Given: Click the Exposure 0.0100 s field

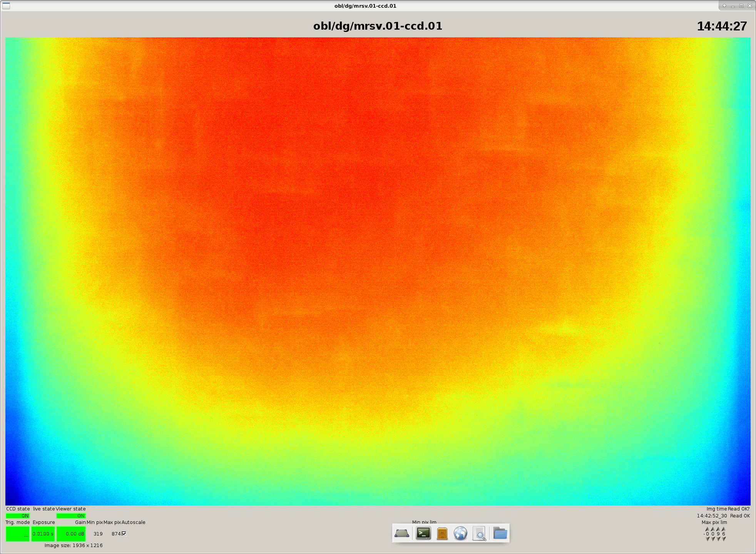Looking at the screenshot, I should pos(43,534).
